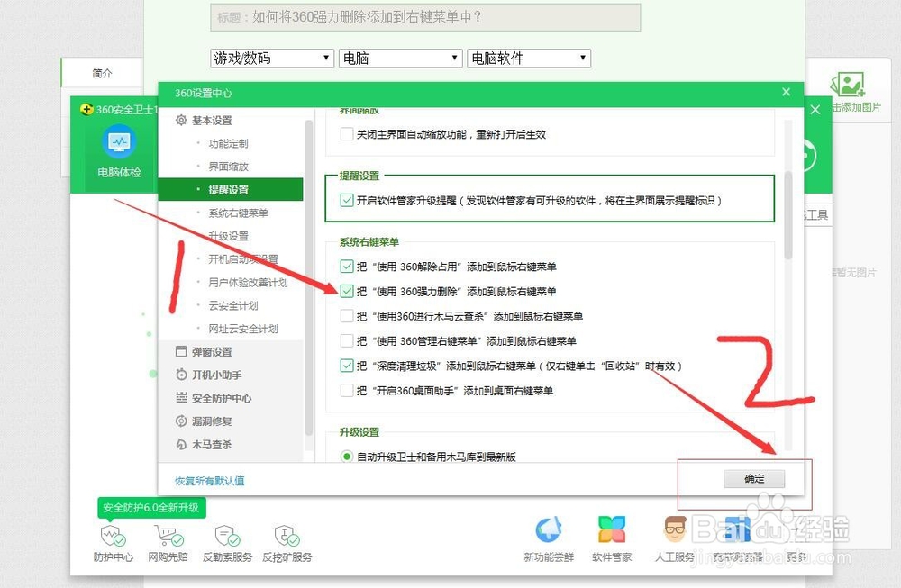
Task: Select 网址云安全计划 in settings sidebar
Action: click(x=243, y=329)
